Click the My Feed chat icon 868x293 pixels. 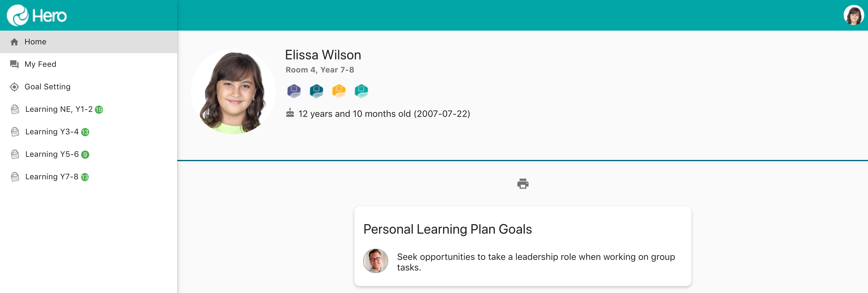click(x=14, y=64)
